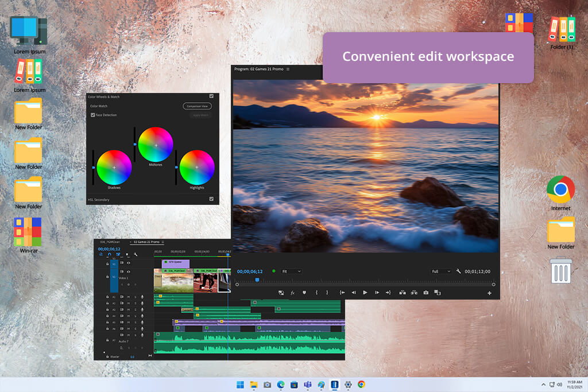Toggle V2 track lock icon
This screenshot has height=392, width=588.
point(107,264)
